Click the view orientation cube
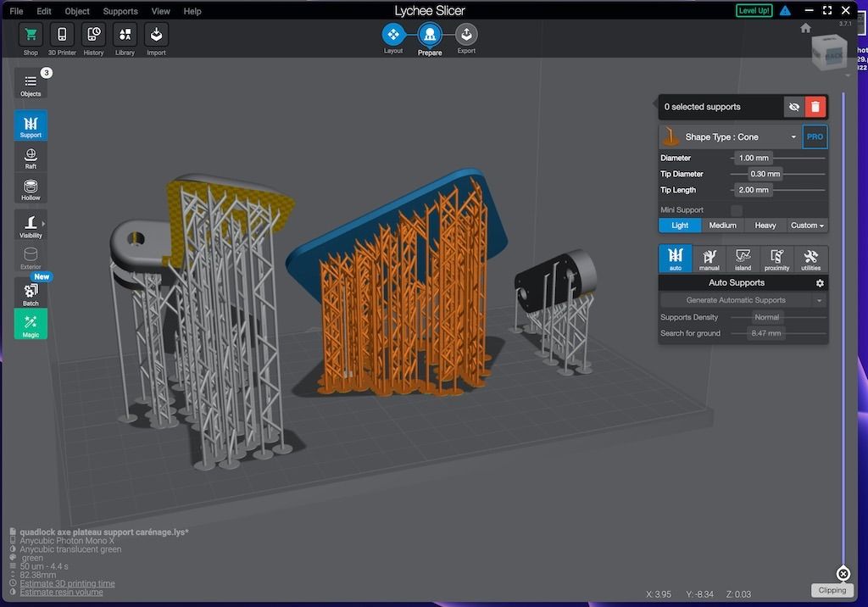Viewport: 868px width, 607px height. tap(829, 53)
